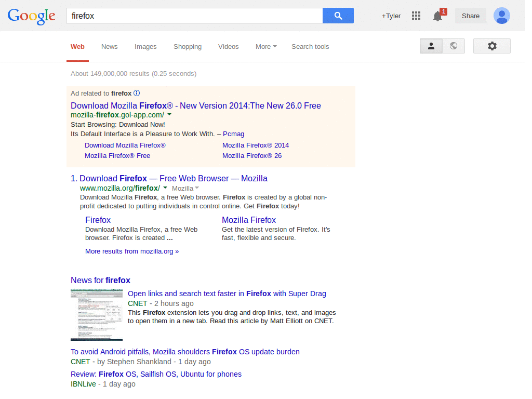The image size is (532, 399).
Task: Open the notifications bell
Action: pos(437,16)
